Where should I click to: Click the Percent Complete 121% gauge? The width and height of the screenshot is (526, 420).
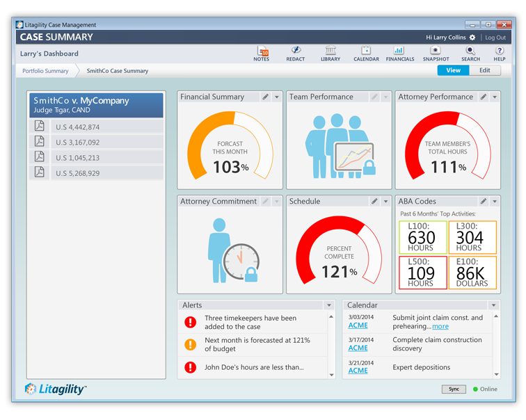pyautogui.click(x=339, y=250)
